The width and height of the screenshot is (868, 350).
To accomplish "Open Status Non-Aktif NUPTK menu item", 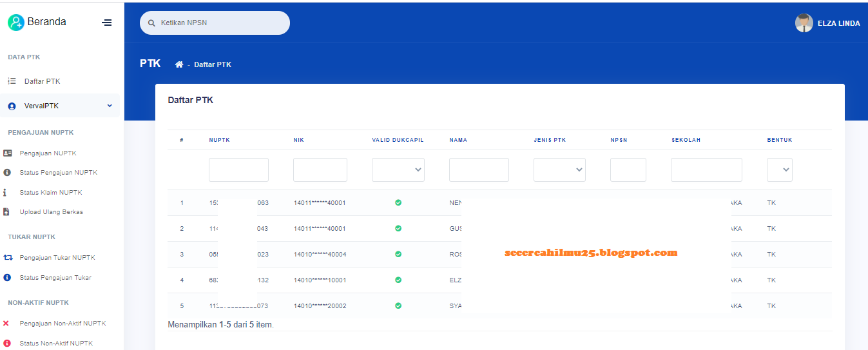I will [56, 344].
